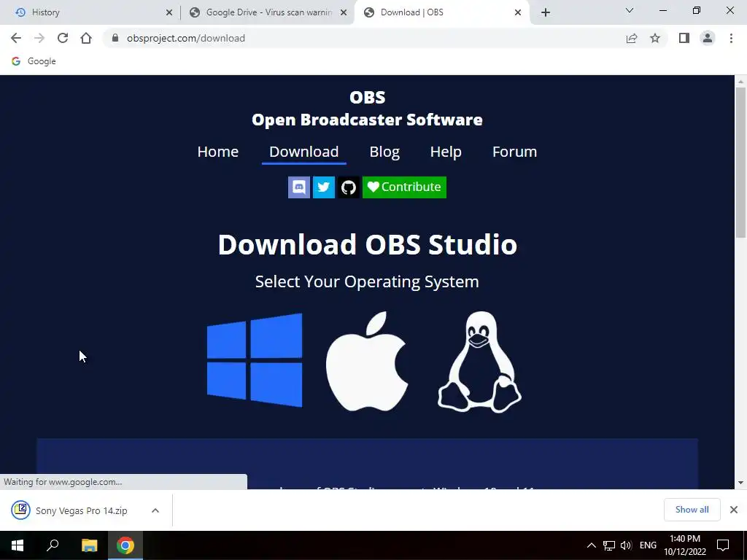Image resolution: width=747 pixels, height=560 pixels.
Task: View site info via lock icon
Action: click(115, 38)
